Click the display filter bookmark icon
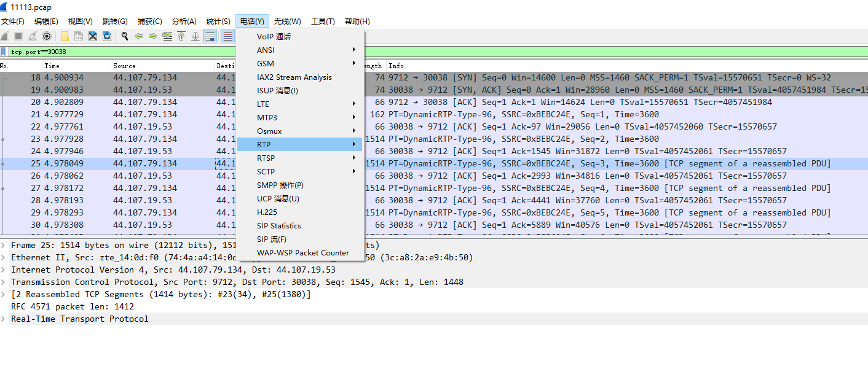This screenshot has width=868, height=369. click(4, 52)
